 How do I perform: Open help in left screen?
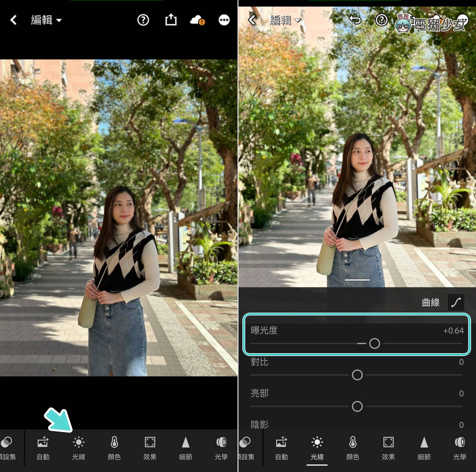tap(143, 20)
